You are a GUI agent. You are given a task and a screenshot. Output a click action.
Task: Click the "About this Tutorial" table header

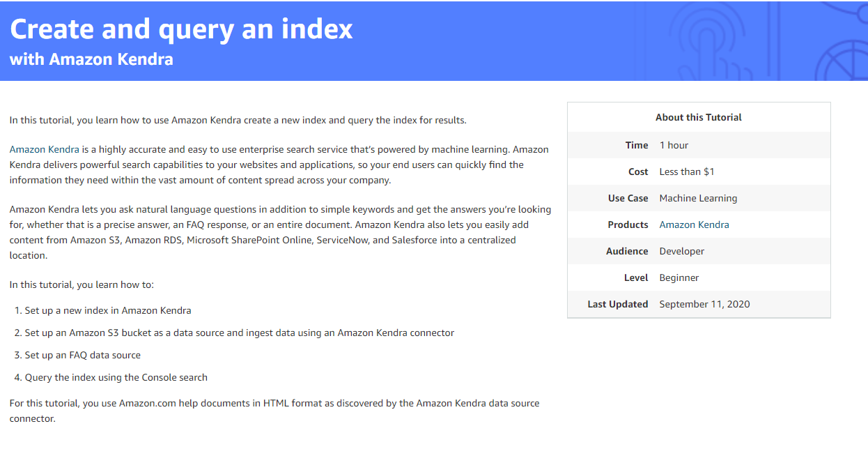click(x=698, y=117)
